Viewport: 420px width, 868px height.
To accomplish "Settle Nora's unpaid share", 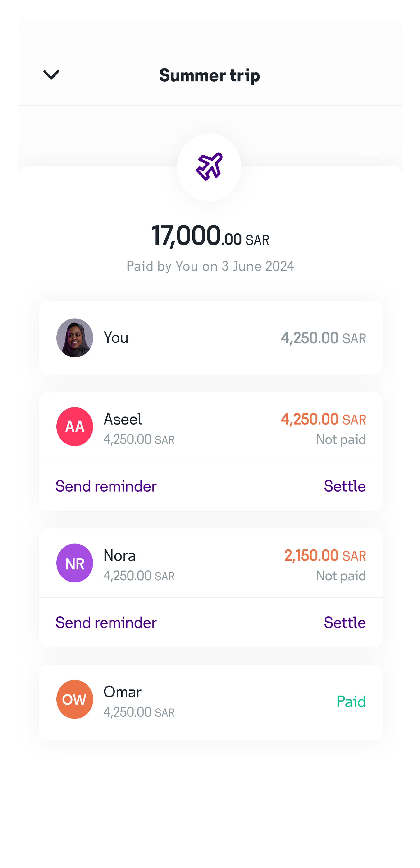I will click(x=345, y=623).
